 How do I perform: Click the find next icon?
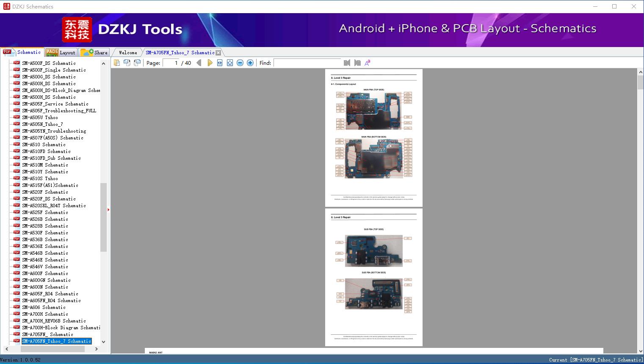pyautogui.click(x=357, y=63)
